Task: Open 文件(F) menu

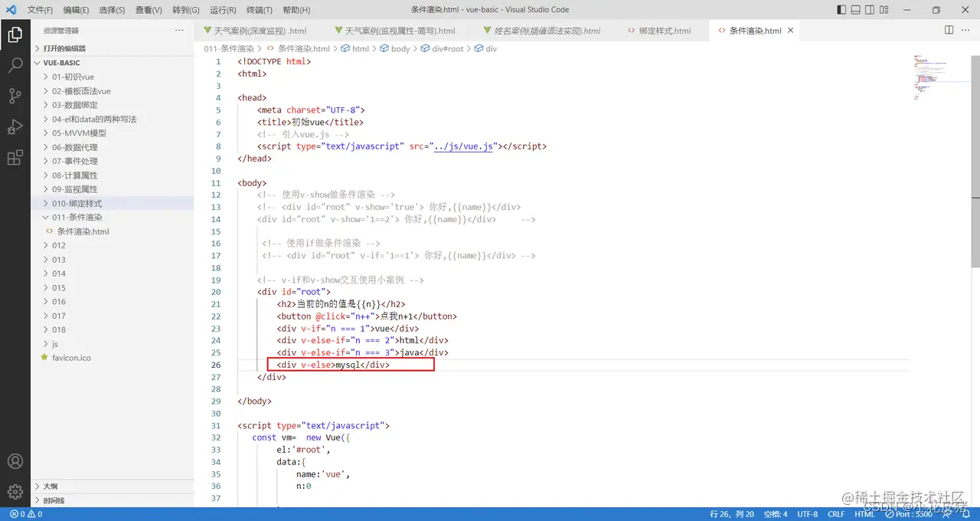Action: (40, 10)
